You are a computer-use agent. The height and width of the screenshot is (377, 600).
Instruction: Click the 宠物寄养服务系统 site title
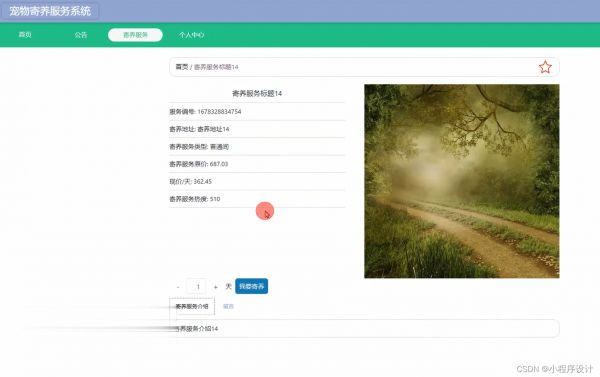pos(50,11)
